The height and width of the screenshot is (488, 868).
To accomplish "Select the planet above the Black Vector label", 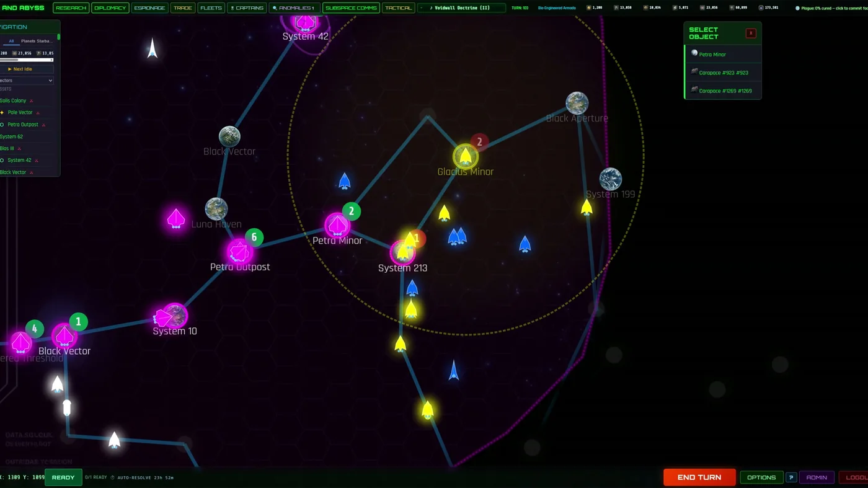I will 229,136.
